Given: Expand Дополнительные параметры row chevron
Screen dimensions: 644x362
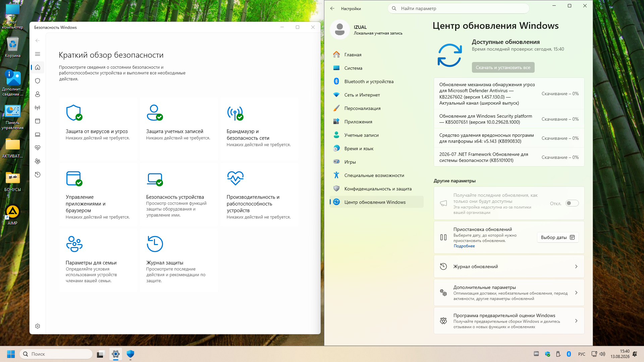Looking at the screenshot, I should coord(576,293).
